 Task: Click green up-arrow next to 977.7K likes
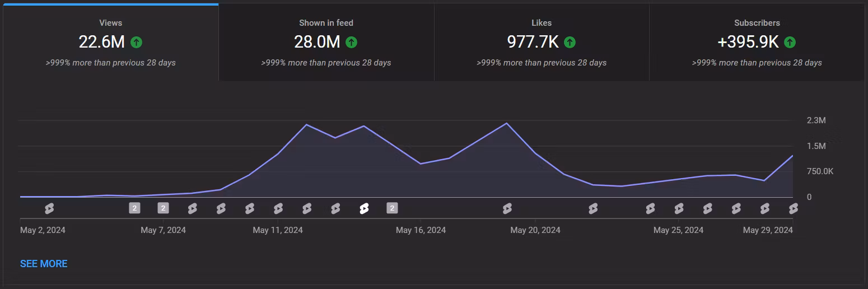[x=570, y=42]
